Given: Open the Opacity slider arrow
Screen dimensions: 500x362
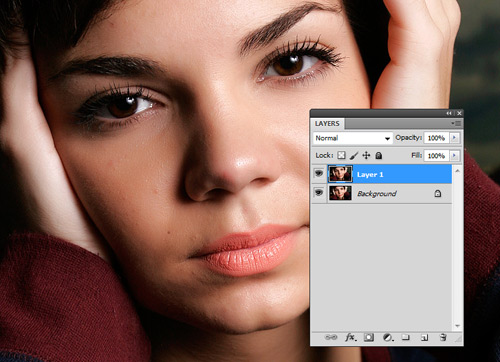Looking at the screenshot, I should click(x=455, y=138).
